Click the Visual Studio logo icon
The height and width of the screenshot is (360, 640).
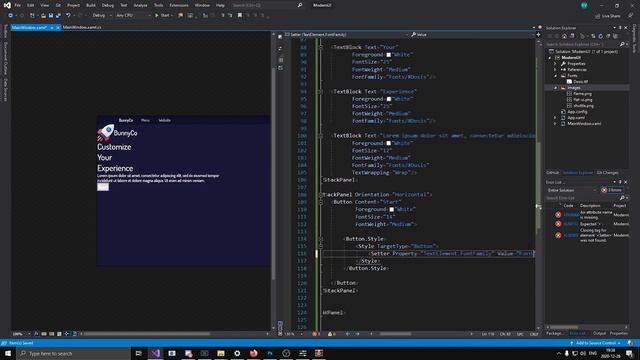tap(7, 5)
